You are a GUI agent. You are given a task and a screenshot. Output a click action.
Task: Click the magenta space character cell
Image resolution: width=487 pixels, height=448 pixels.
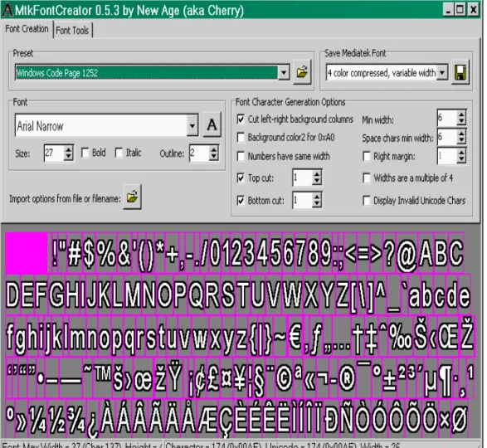[x=26, y=254]
